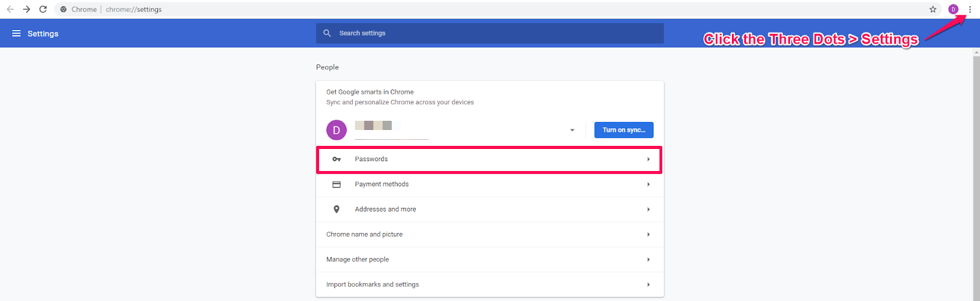Viewport: 980px width, 301px height.
Task: Click the magnifier icon in search settings
Action: (327, 33)
